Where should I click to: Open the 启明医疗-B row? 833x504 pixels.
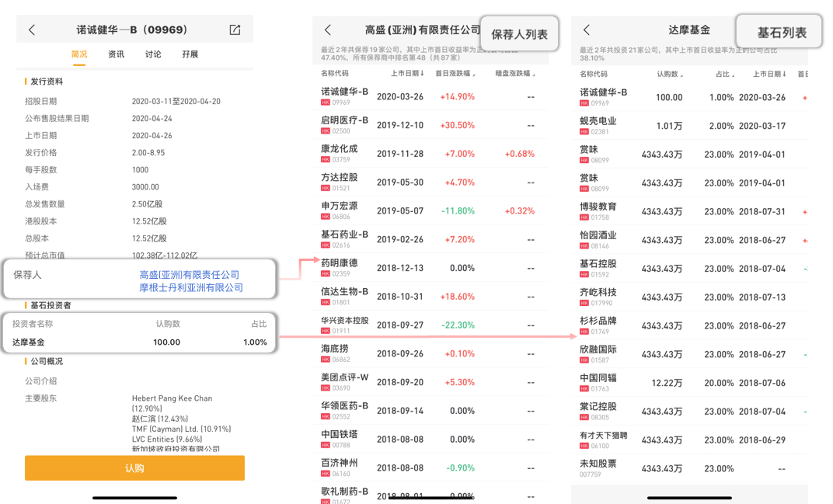430,125
